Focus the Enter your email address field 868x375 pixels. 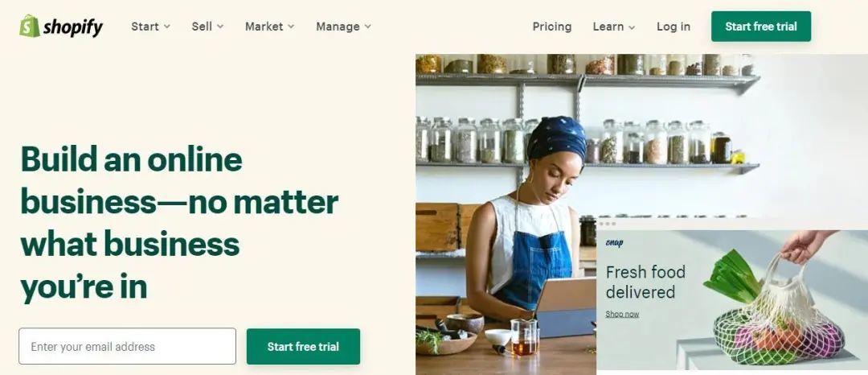tap(127, 347)
